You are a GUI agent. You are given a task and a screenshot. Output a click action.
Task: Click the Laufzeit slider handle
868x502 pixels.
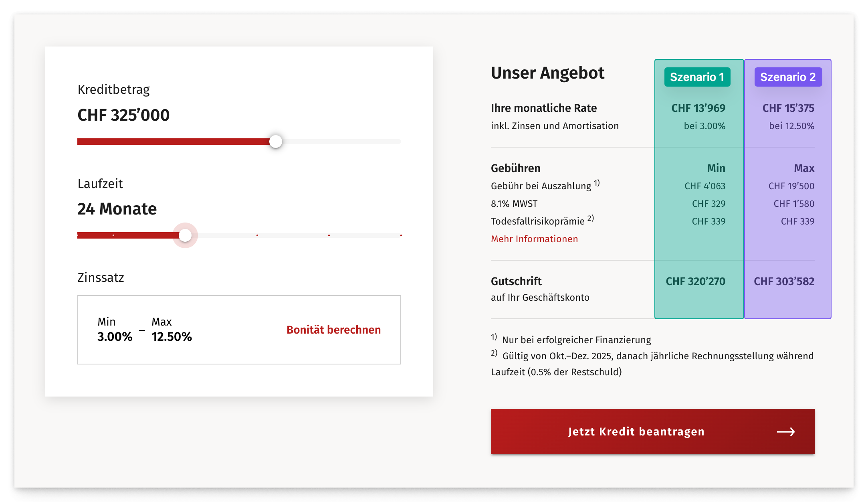pyautogui.click(x=185, y=235)
